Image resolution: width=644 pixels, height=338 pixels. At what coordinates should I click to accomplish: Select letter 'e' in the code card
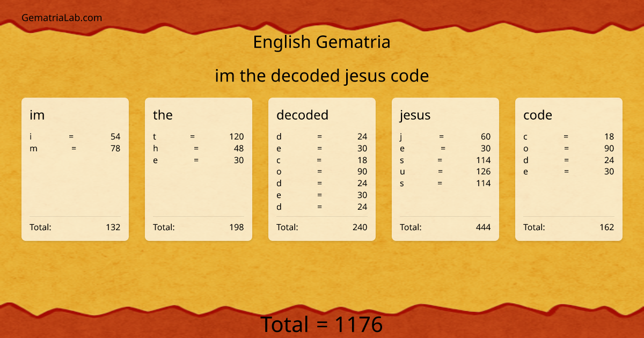click(x=526, y=172)
